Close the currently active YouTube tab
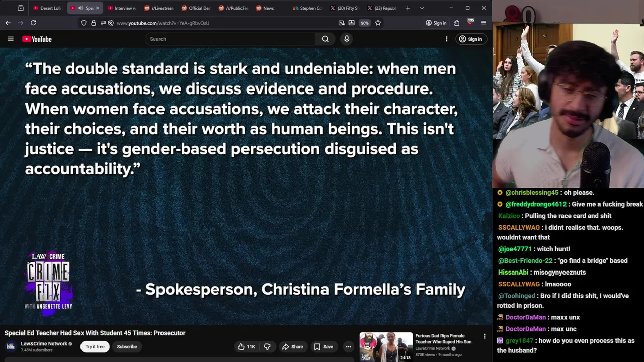The width and height of the screenshot is (644, 362). [x=97, y=8]
